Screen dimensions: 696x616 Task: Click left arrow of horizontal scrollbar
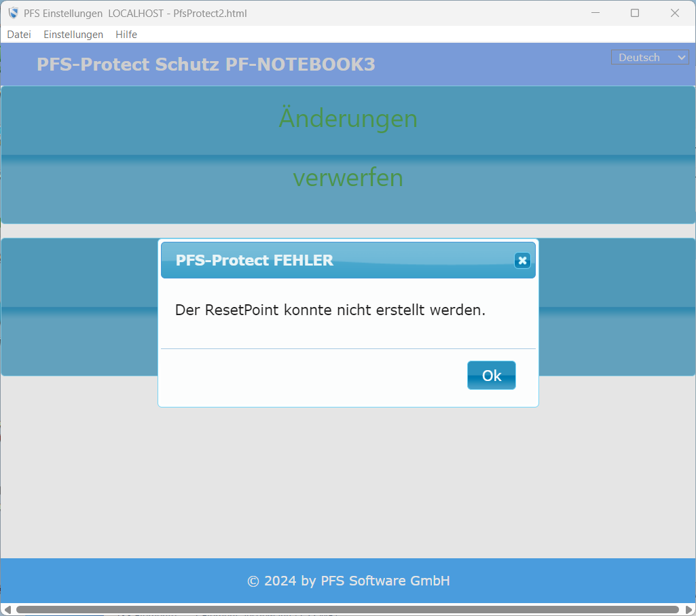click(x=7, y=609)
